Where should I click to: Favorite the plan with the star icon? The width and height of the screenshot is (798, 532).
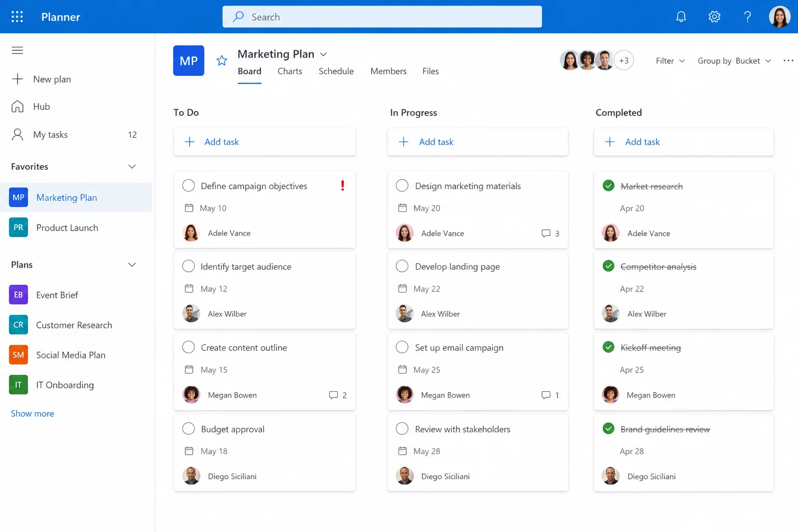(222, 61)
